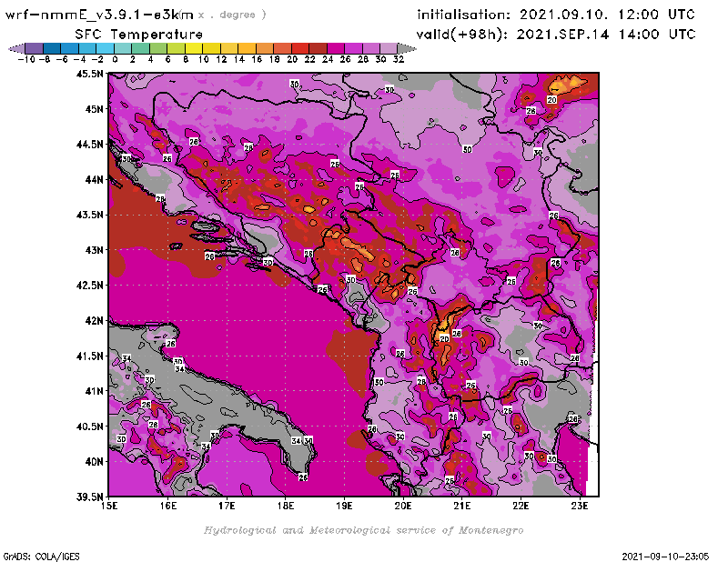Click the '15E' longitude axis label

pos(109,506)
